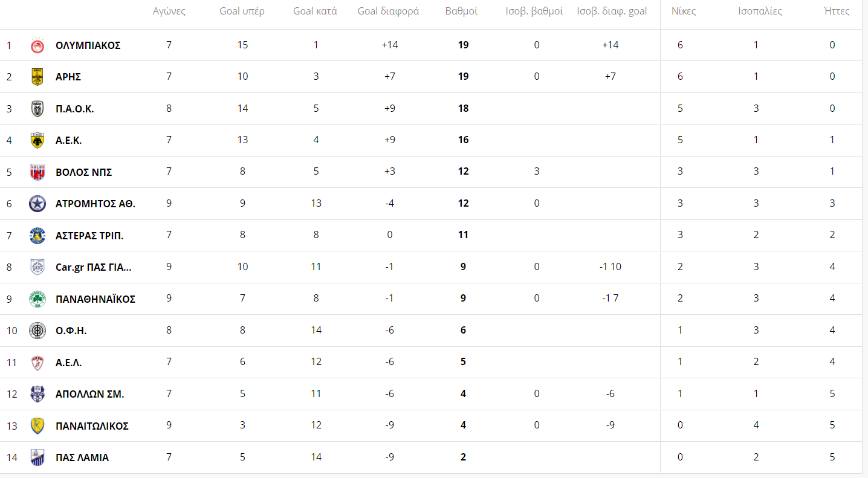
Task: Open the Α.Ε.Λ. team name link
Action: [x=69, y=363]
